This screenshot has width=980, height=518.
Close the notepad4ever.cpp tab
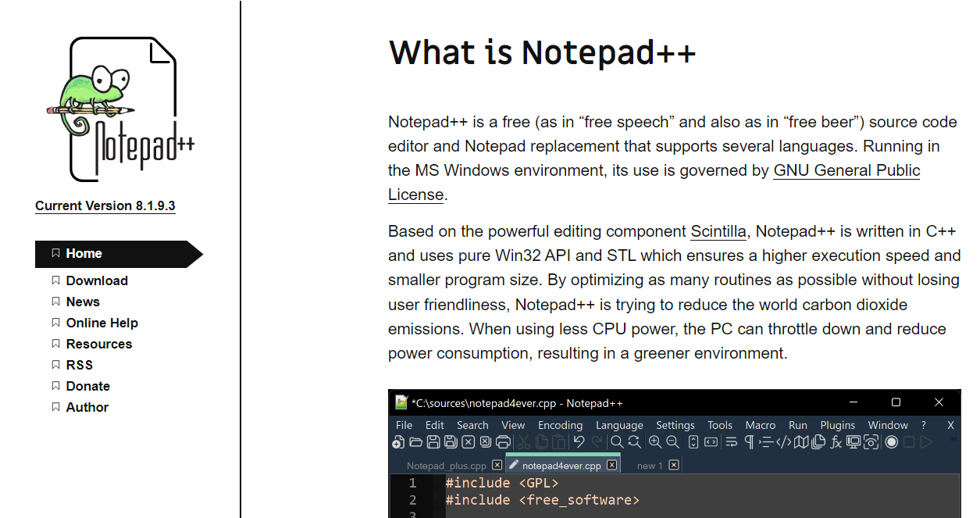point(612,465)
